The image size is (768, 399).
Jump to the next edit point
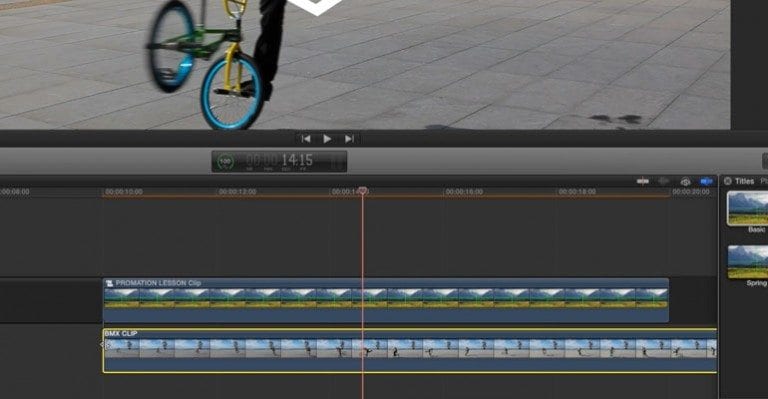349,139
